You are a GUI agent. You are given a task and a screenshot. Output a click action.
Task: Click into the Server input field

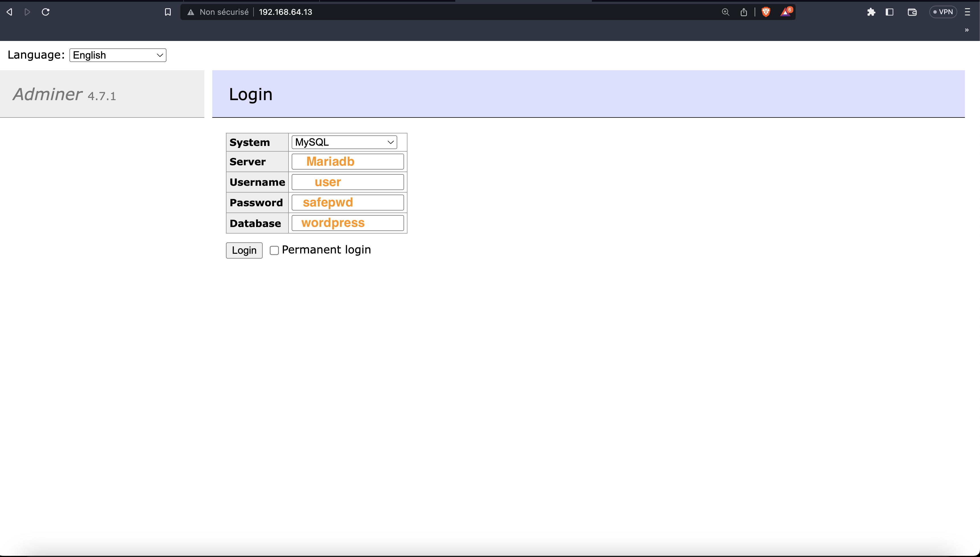coord(347,161)
